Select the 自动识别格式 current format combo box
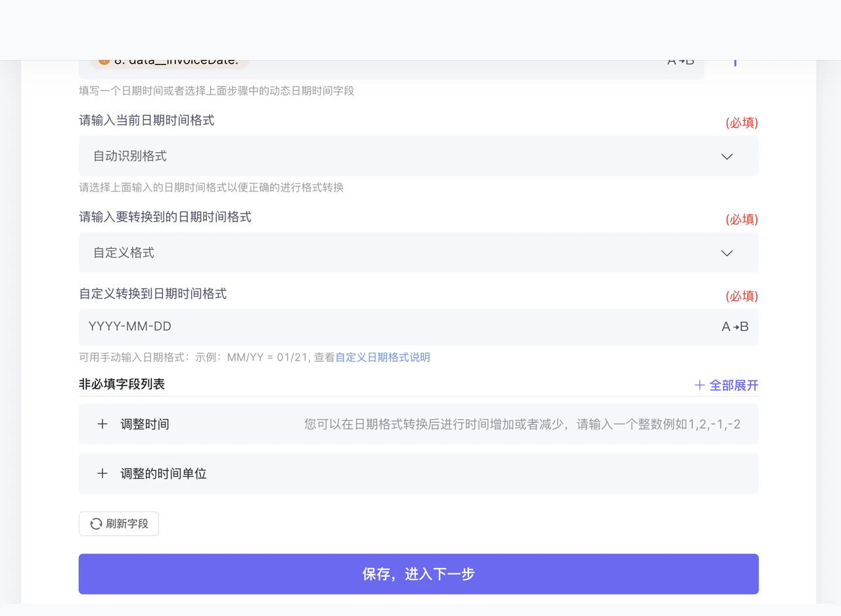This screenshot has width=841, height=616. [x=419, y=156]
